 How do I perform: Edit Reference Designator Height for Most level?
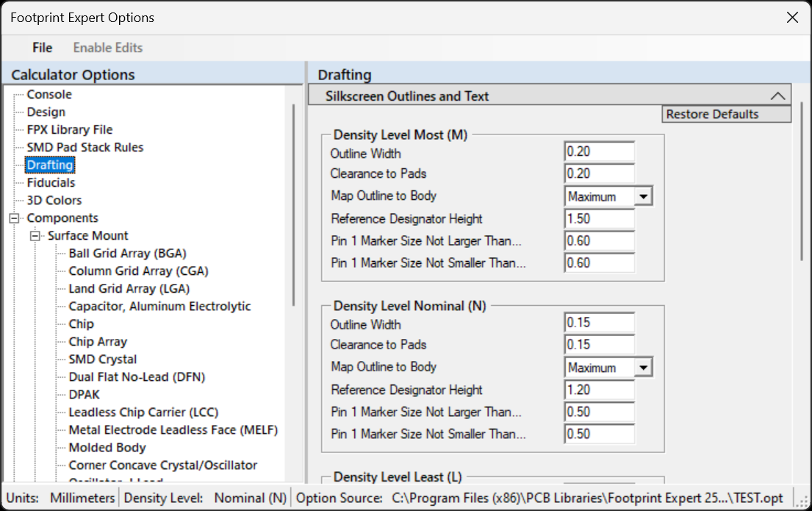599,218
